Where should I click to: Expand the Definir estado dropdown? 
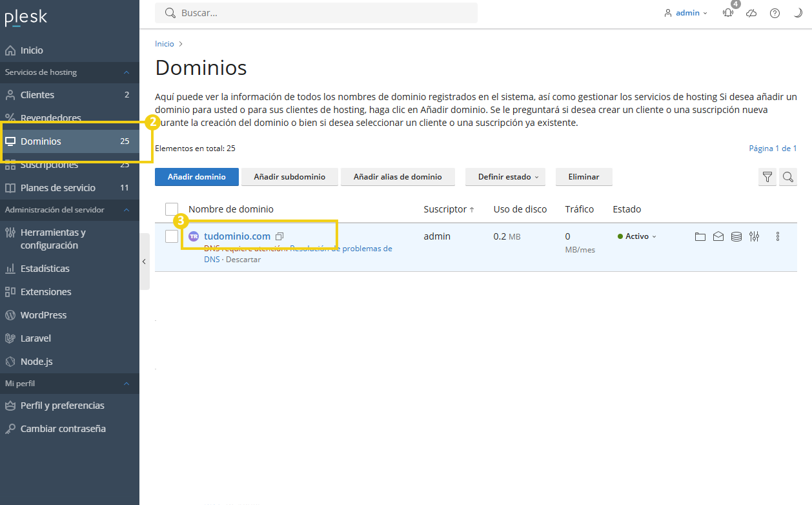pos(505,177)
